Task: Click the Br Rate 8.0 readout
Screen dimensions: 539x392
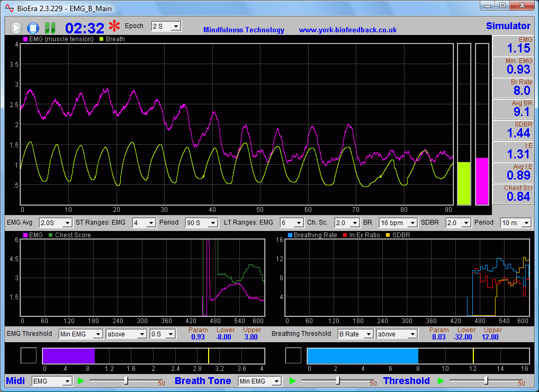Action: coord(513,88)
